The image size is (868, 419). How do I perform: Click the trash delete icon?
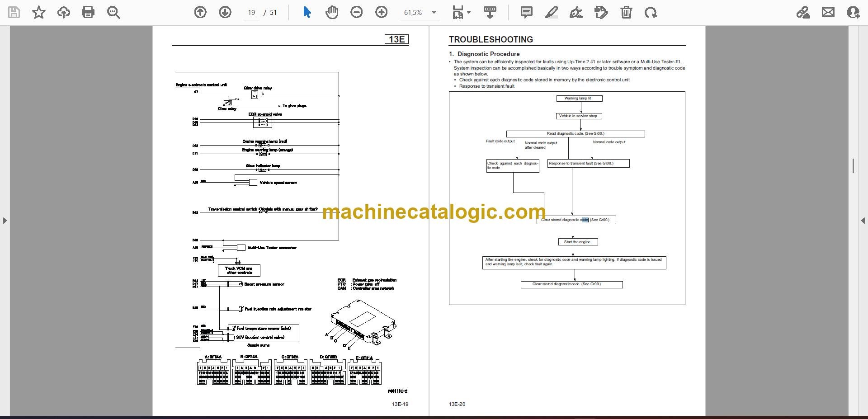626,12
